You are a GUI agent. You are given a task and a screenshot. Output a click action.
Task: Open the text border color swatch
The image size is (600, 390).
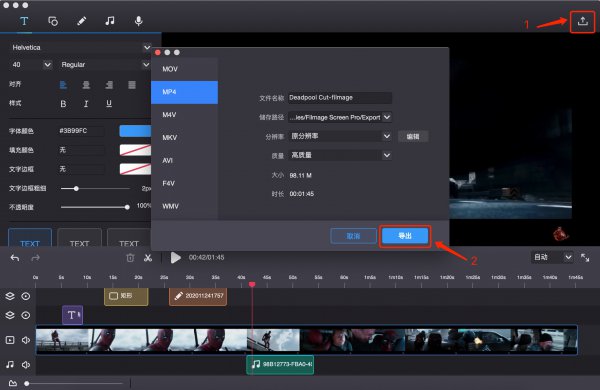coord(135,169)
